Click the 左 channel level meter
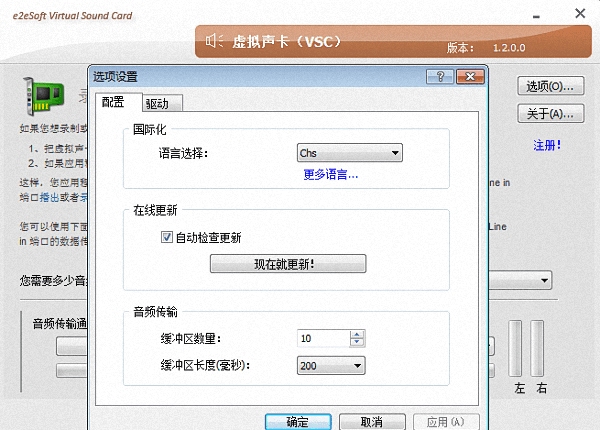 click(515, 348)
